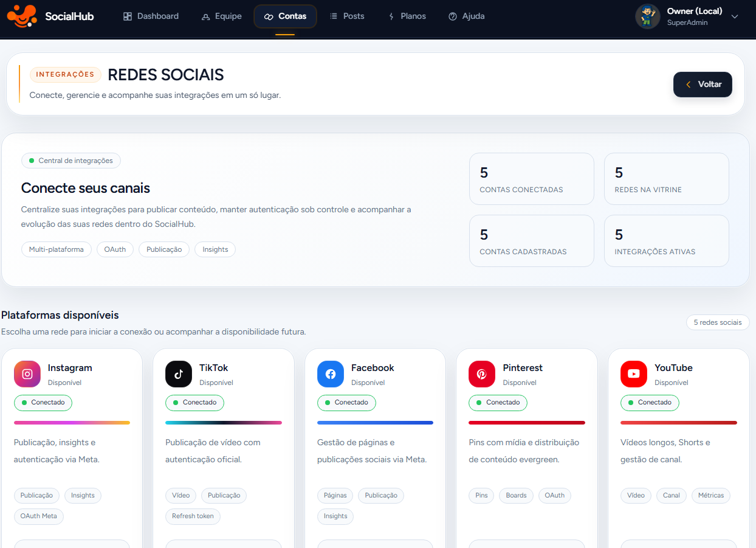The image size is (756, 548).
Task: Open the Contas Cadastradas stat card
Action: [532, 241]
